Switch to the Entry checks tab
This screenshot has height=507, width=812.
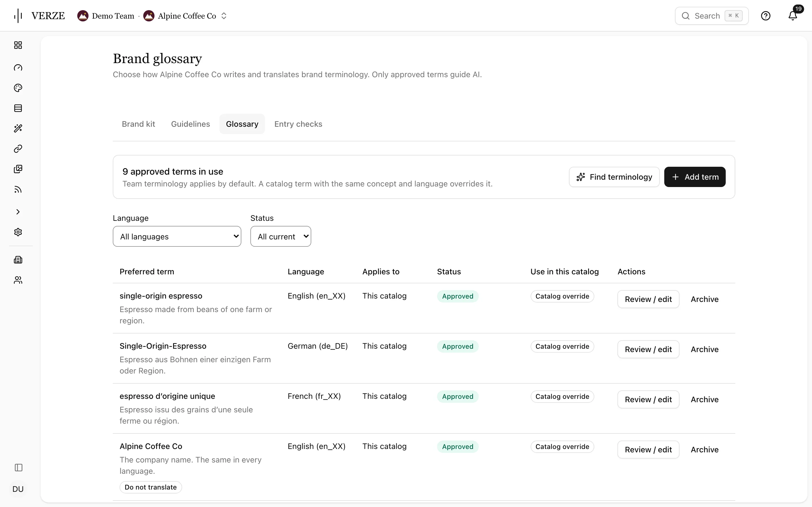298,124
